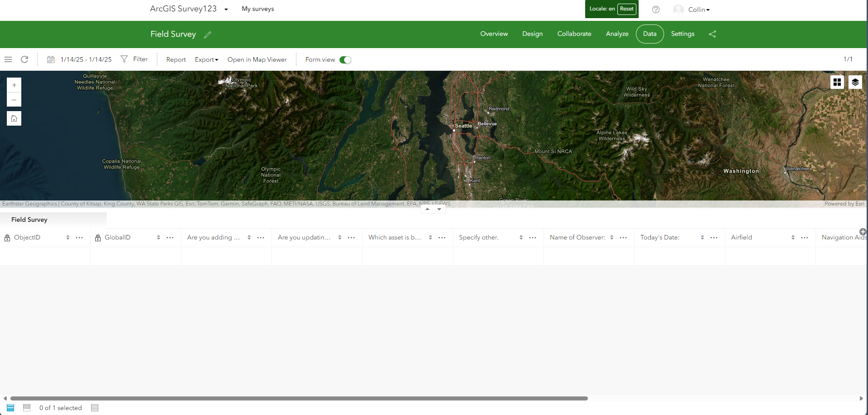Edit the Field Survey title with the pencil icon

(x=208, y=34)
